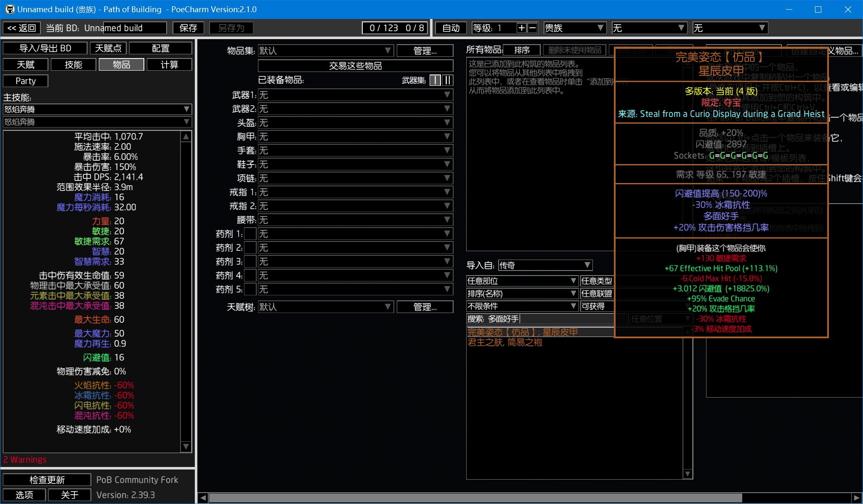
Task: Toggle the Flask 2 (药剂 2) checkbox
Action: [250, 247]
